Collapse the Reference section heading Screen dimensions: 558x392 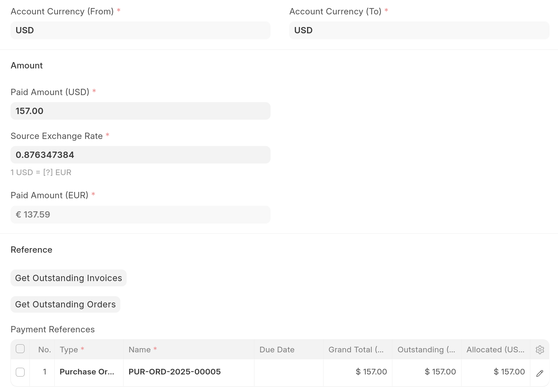(32, 250)
